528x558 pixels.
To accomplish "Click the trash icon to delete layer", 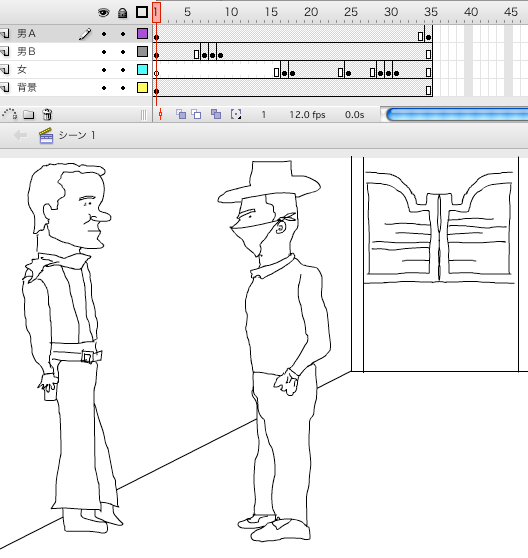I will (x=47, y=115).
